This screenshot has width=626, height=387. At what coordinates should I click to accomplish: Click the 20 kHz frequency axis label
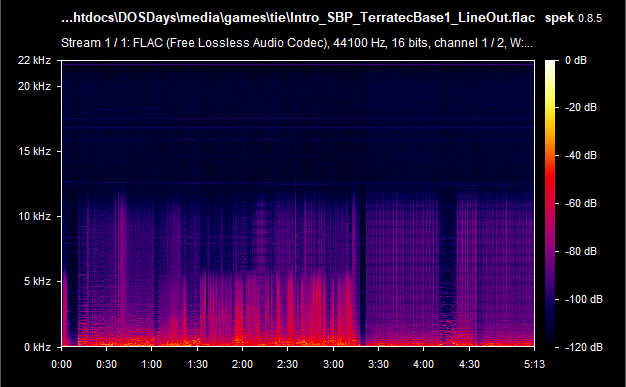[34, 86]
